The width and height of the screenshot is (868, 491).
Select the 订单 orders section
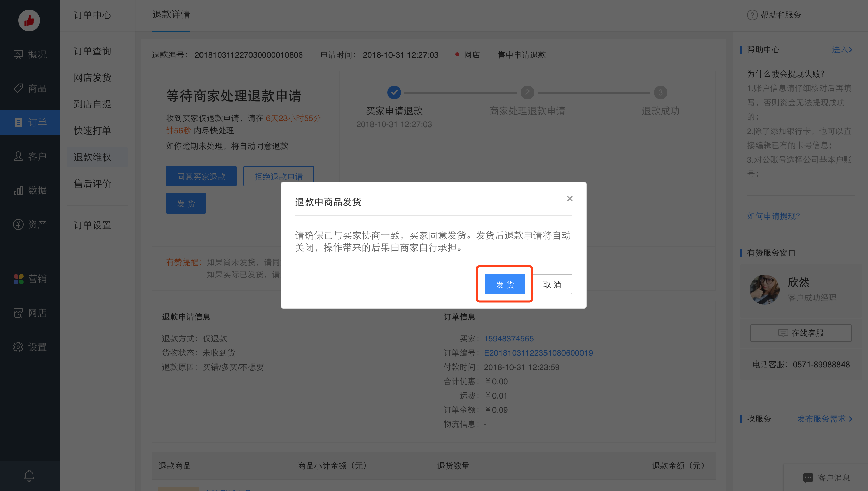pos(30,122)
